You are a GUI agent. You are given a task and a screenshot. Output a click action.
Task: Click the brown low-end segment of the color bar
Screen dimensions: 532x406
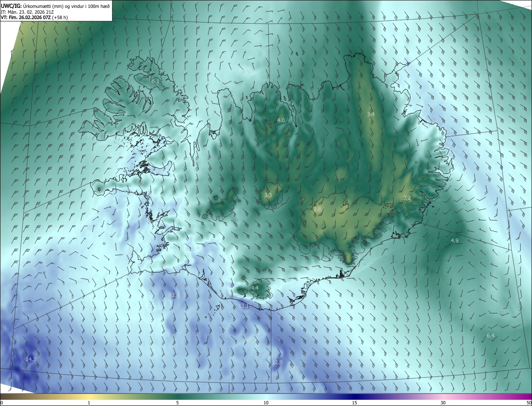(x=12, y=397)
